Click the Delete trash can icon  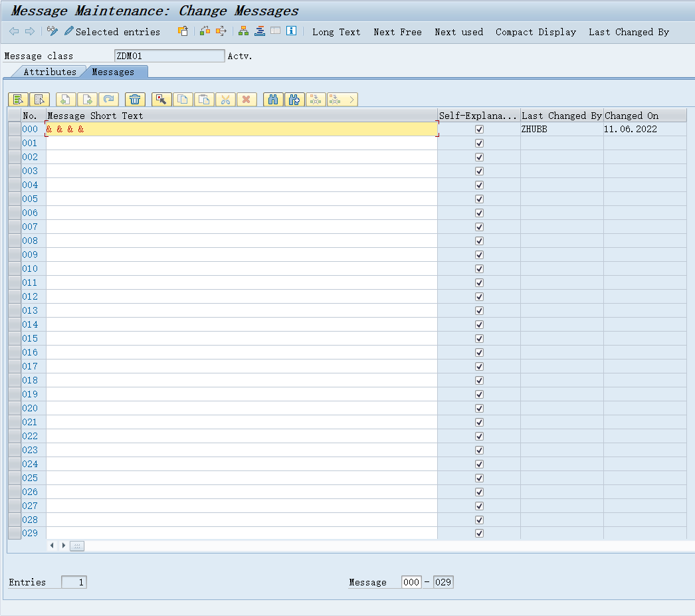135,100
